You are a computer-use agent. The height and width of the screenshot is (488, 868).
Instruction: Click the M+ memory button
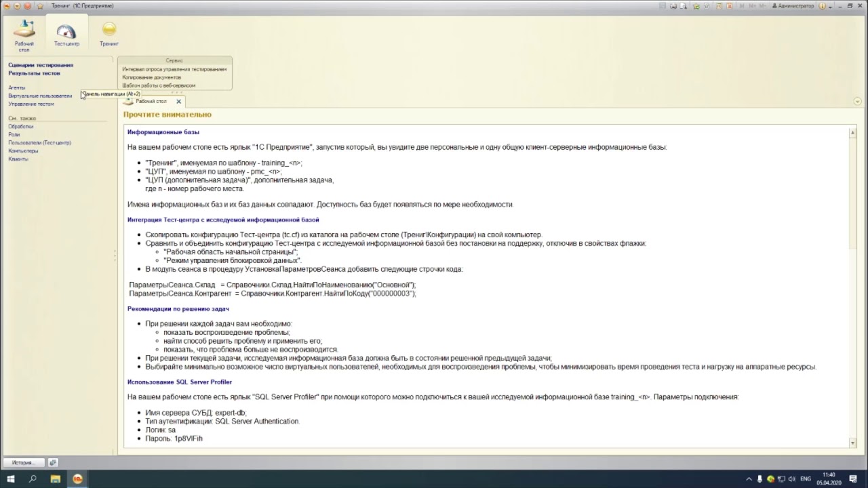[752, 5]
